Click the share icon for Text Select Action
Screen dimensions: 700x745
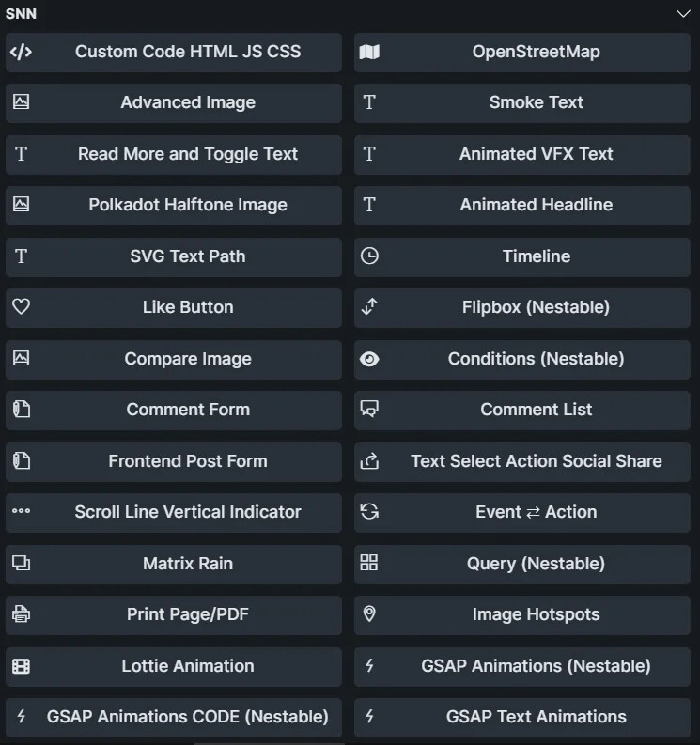[369, 461]
